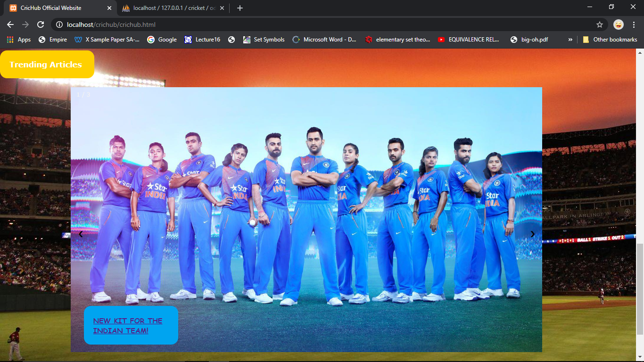The height and width of the screenshot is (362, 644).
Task: Close the CricHub Official Website tab
Action: point(109,8)
